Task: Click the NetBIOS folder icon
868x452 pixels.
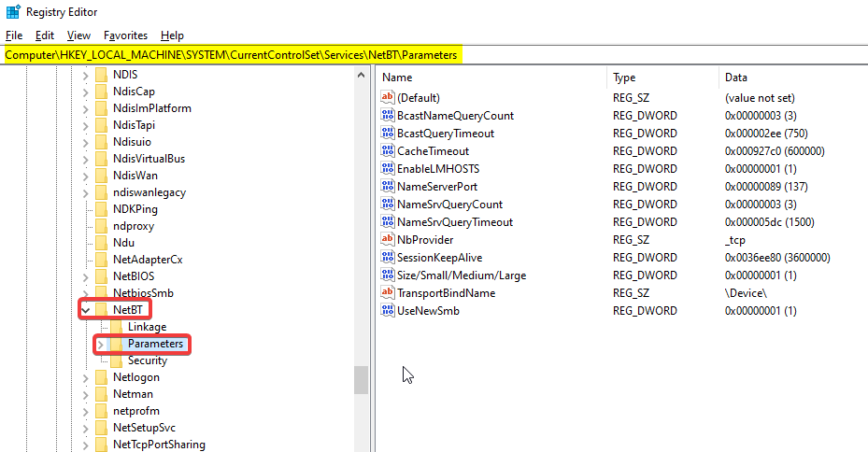Action: [x=101, y=276]
